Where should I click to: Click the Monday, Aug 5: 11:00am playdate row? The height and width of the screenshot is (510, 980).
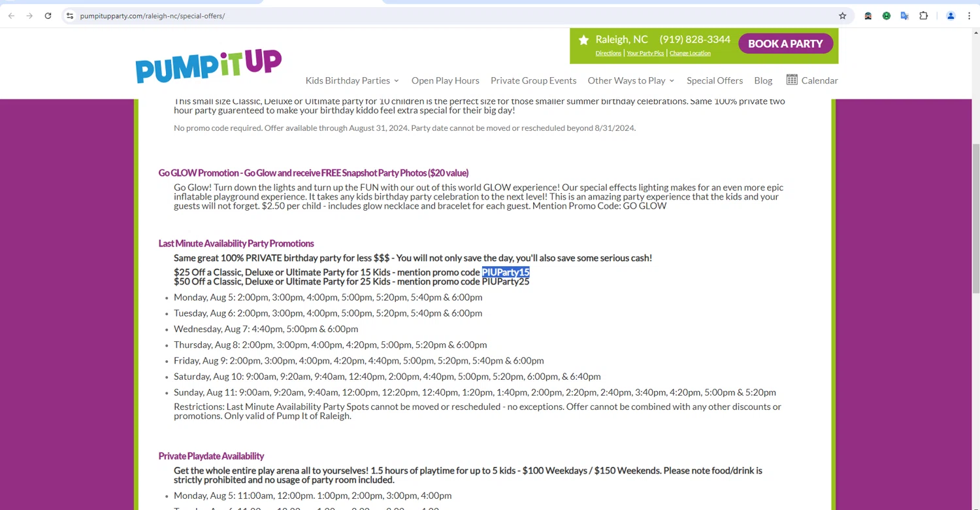click(313, 495)
